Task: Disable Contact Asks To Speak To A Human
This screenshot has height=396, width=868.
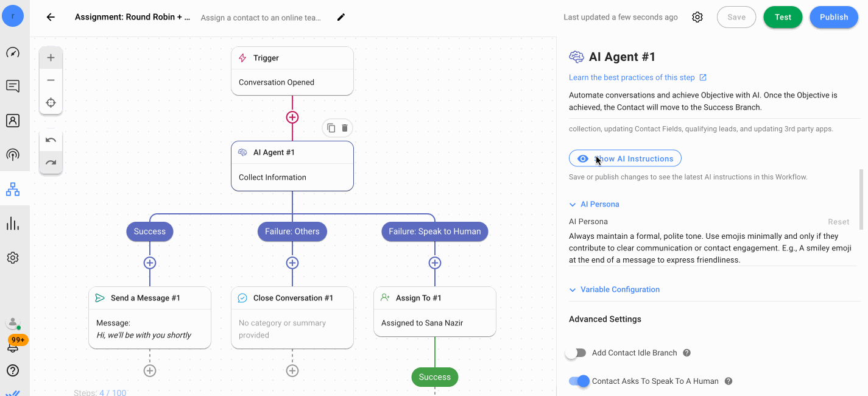Action: coord(579,381)
